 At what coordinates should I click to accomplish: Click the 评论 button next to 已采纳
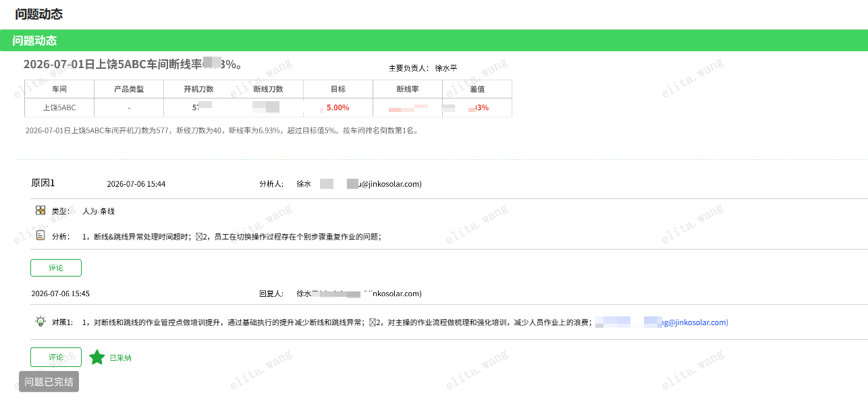(x=56, y=357)
